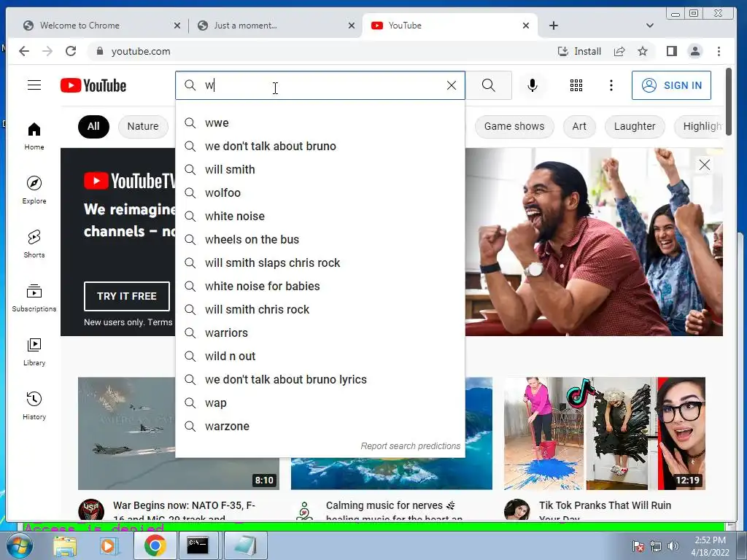Click the search magnifier button

coord(488,85)
